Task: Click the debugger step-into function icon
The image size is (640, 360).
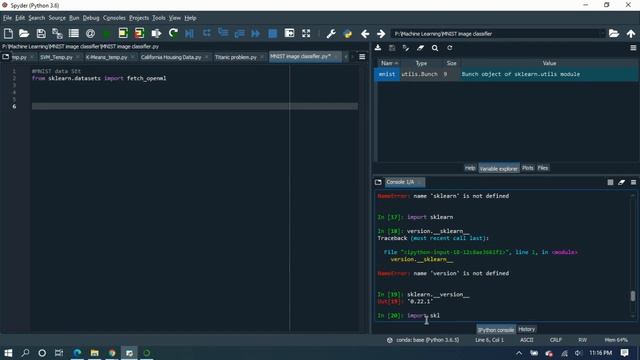Action: pyautogui.click(x=223, y=33)
